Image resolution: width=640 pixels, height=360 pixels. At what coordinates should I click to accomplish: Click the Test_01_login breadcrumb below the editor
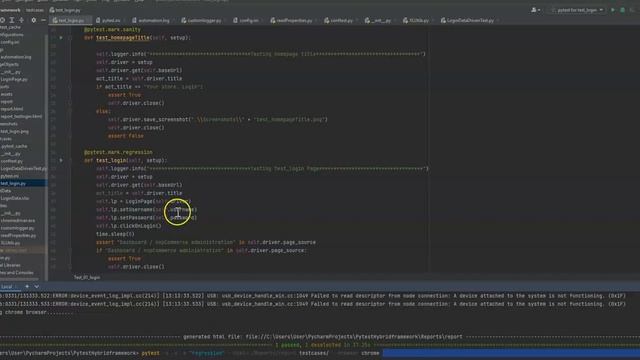87,278
